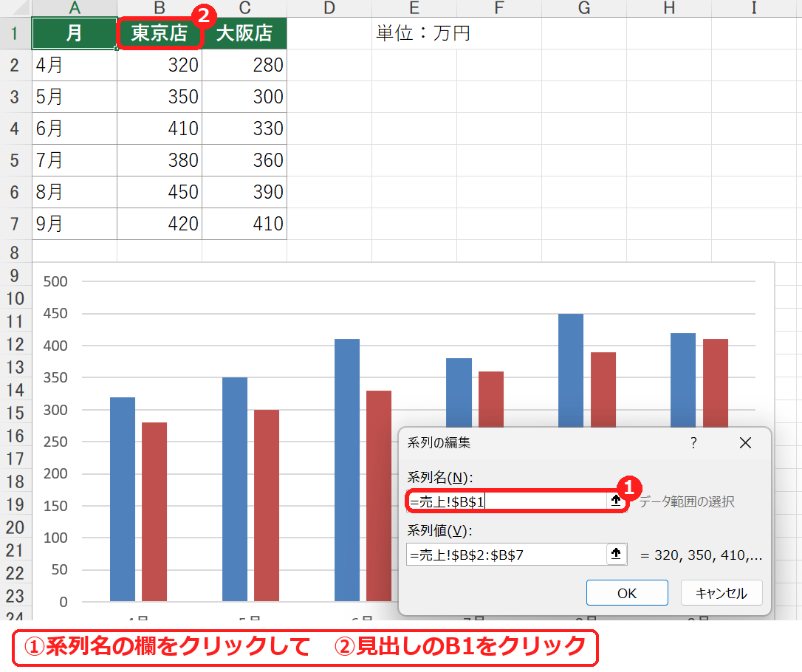Select header cell 大阪店 in C1
This screenshot has width=802, height=672.
point(244,33)
